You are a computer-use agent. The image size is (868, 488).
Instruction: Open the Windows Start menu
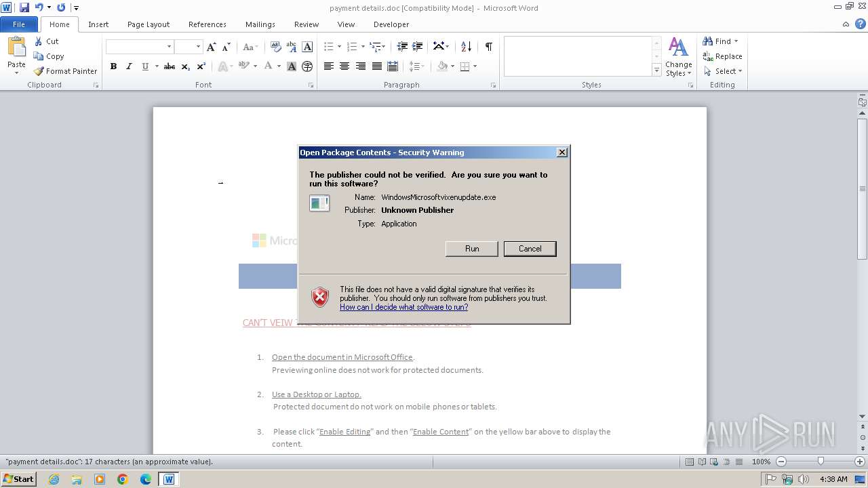(18, 479)
